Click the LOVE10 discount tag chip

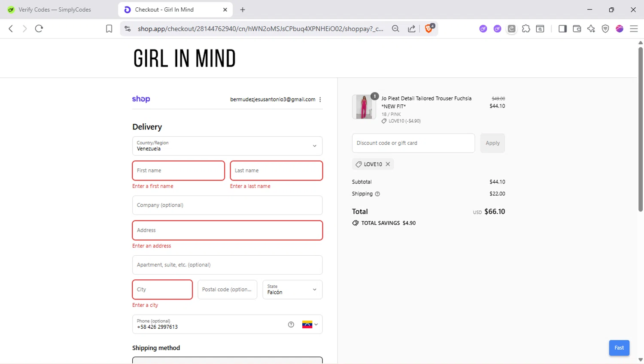pyautogui.click(x=373, y=164)
